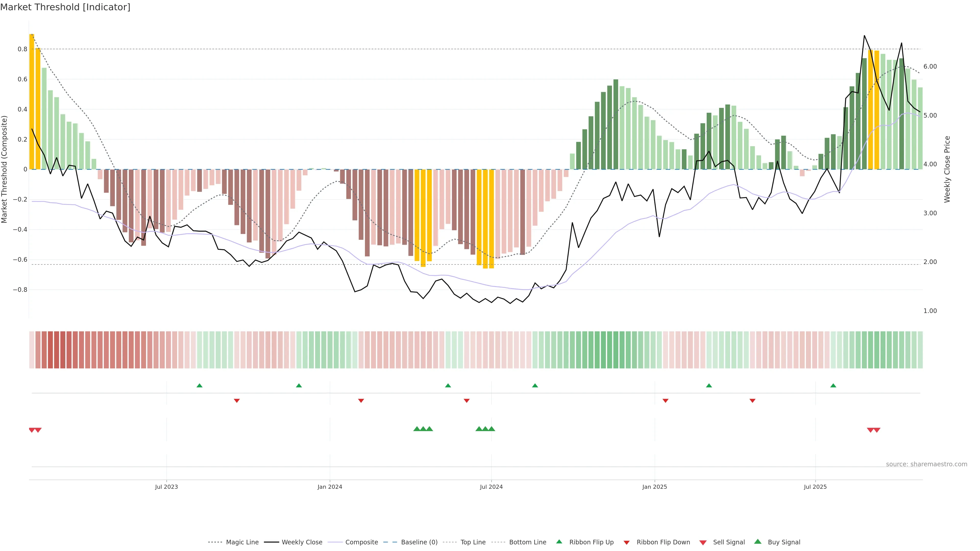Click Buy Signal legend marker
This screenshot has width=980, height=551.
758,542
